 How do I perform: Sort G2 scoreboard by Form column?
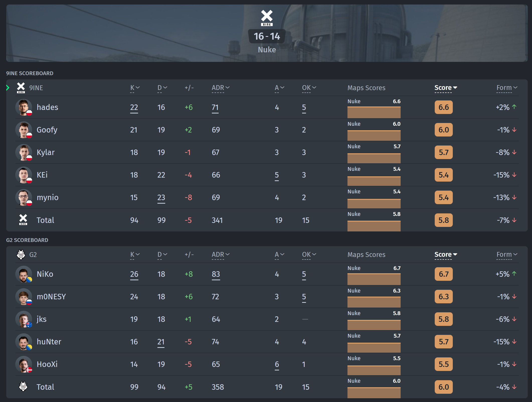[x=507, y=255]
